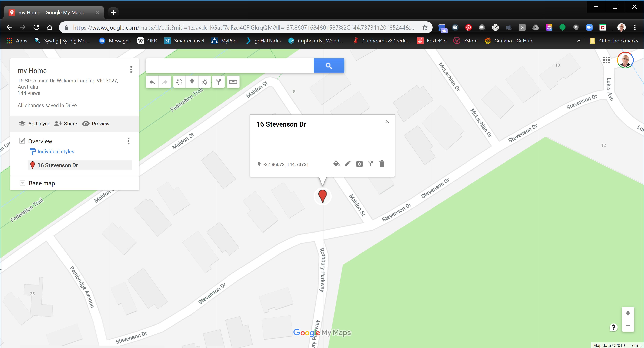644x348 pixels.
Task: Select 16 Stevenson Dr in layer list
Action: (x=80, y=165)
